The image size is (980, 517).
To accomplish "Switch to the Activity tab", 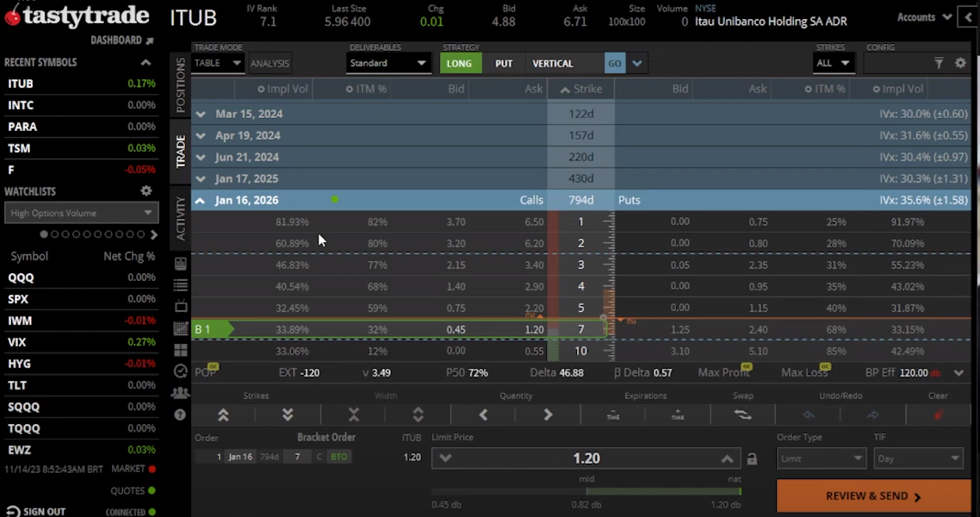I will pyautogui.click(x=181, y=218).
